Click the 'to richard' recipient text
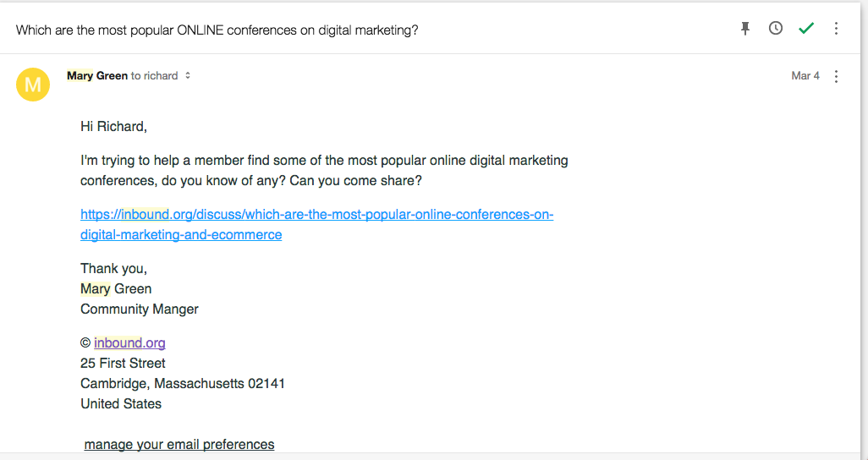This screenshot has width=868, height=460. click(x=155, y=76)
